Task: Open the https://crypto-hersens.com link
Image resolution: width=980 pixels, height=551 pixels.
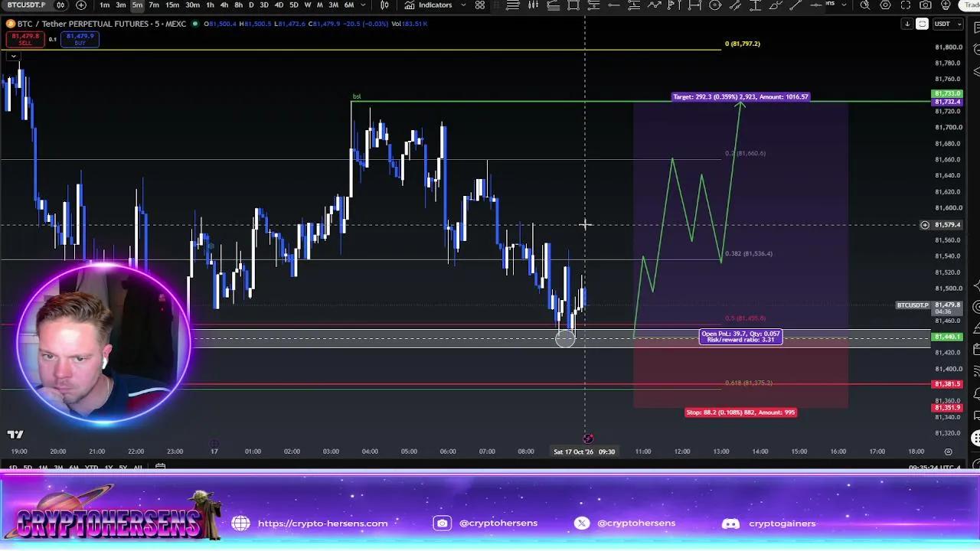Action: [322, 523]
